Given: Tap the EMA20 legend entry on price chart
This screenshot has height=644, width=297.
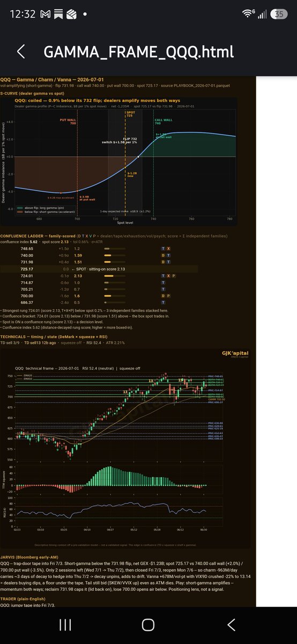Looking at the screenshot, I should [x=24, y=376].
